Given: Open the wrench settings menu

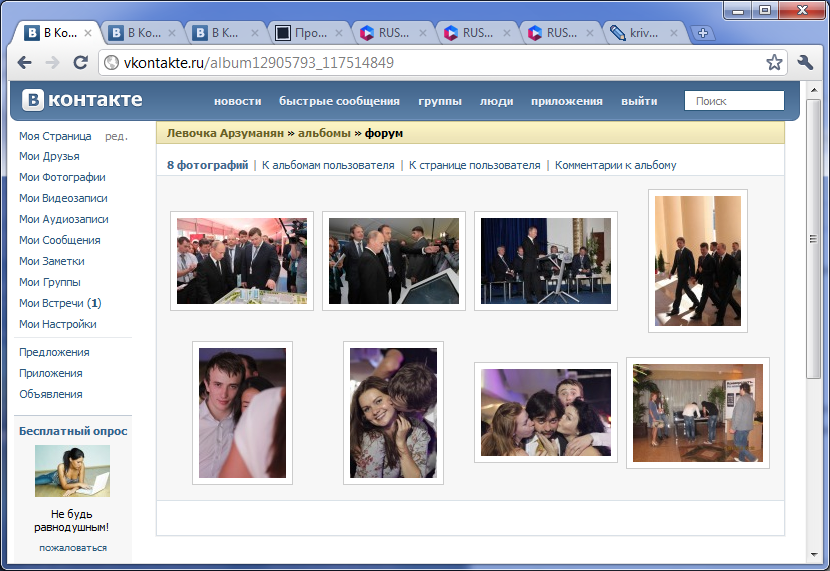Looking at the screenshot, I should 805,62.
